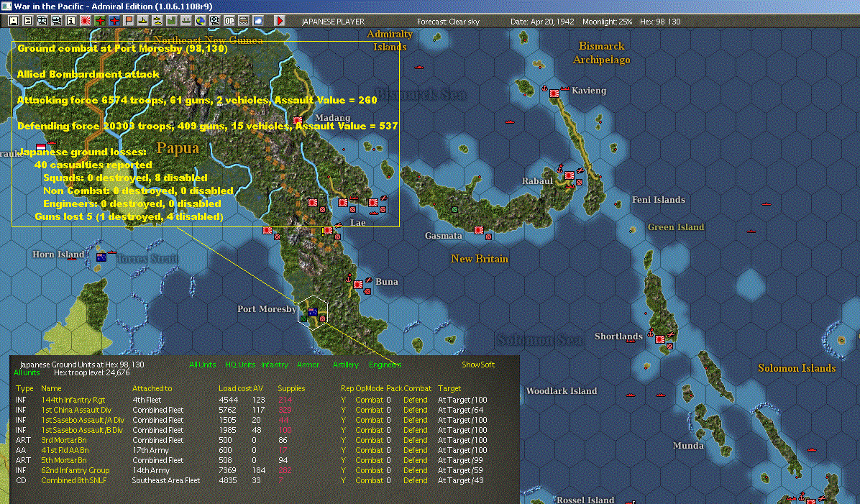Show All Units filter in header row
The height and width of the screenshot is (504, 860).
point(202,364)
